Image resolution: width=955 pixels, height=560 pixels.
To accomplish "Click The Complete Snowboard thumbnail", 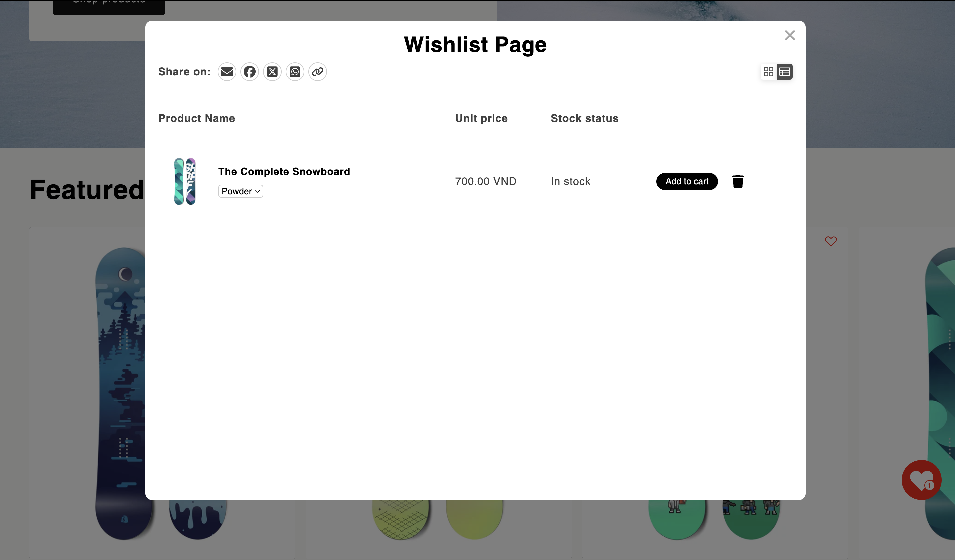I will 185,181.
